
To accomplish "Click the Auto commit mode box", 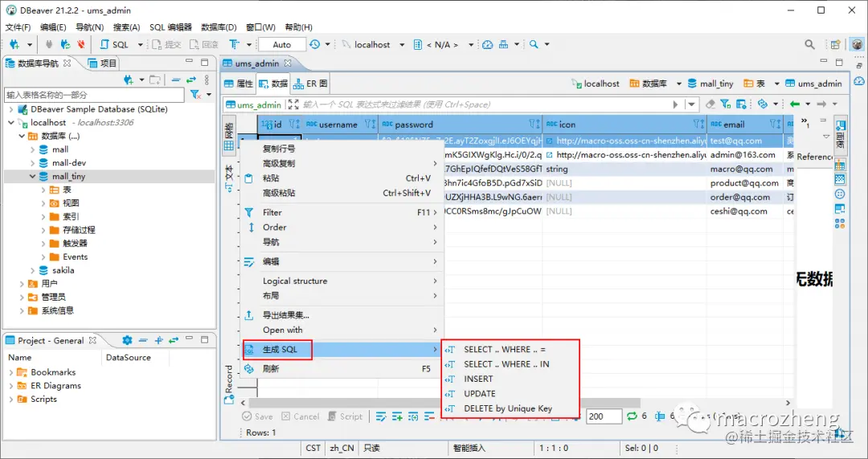I will pyautogui.click(x=282, y=45).
